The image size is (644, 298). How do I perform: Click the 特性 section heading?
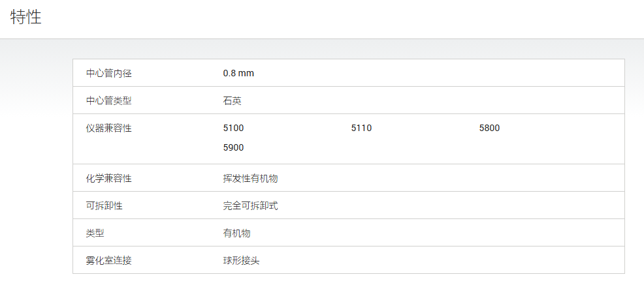pos(26,17)
